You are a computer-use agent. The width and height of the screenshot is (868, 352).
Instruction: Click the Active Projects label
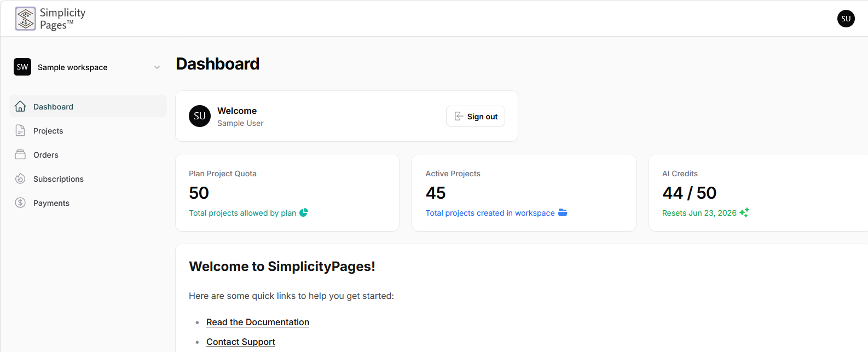pos(453,174)
